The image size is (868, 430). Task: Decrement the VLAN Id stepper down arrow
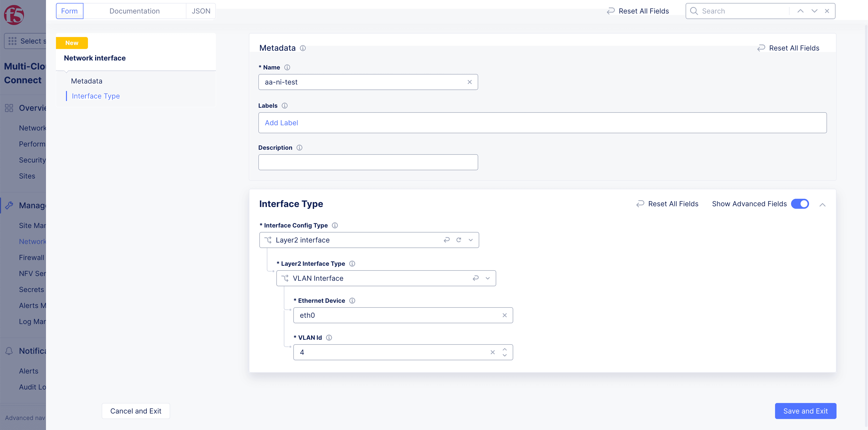[504, 355]
